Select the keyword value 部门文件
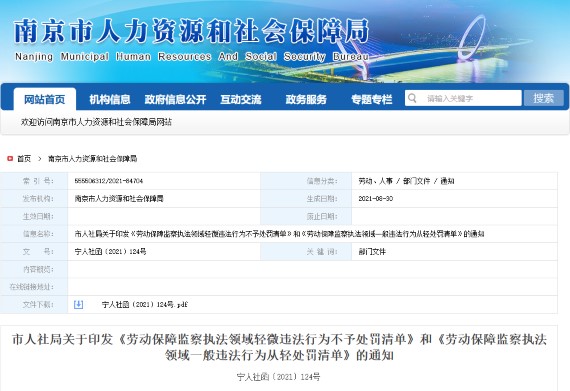The image size is (570, 391). click(x=372, y=251)
